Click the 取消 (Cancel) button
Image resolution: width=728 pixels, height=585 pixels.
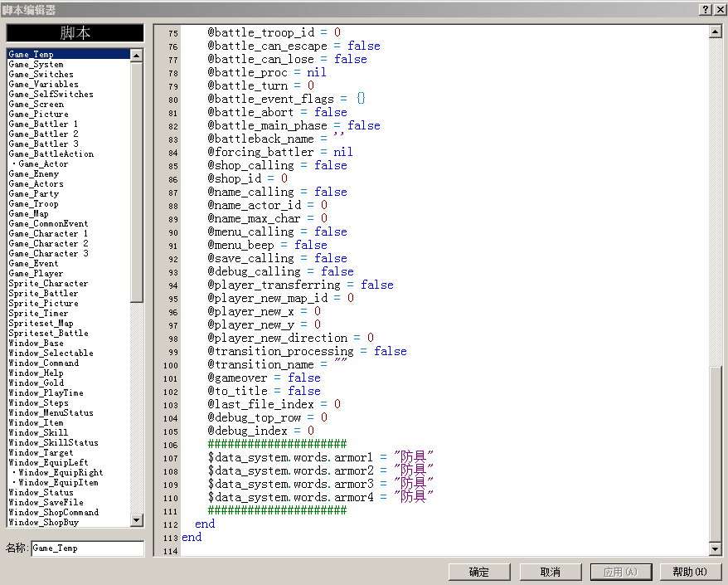click(x=551, y=572)
